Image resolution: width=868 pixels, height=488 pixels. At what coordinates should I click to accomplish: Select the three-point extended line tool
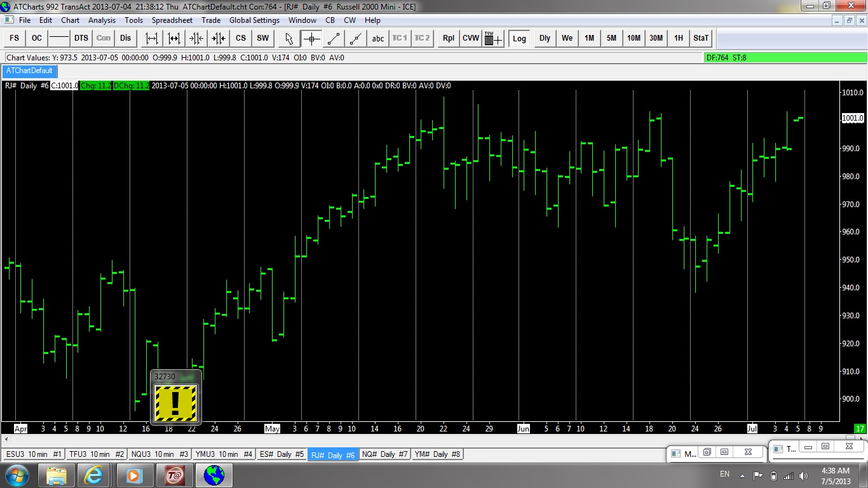[356, 38]
